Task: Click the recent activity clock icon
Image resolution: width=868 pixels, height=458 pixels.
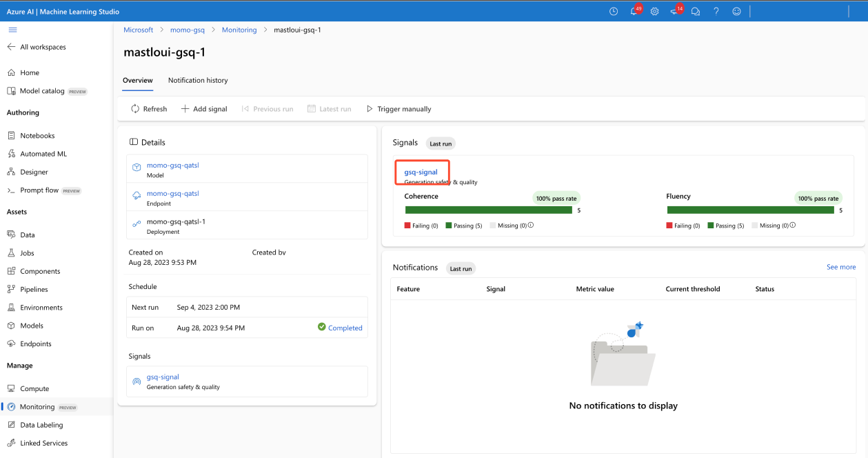Action: point(614,12)
